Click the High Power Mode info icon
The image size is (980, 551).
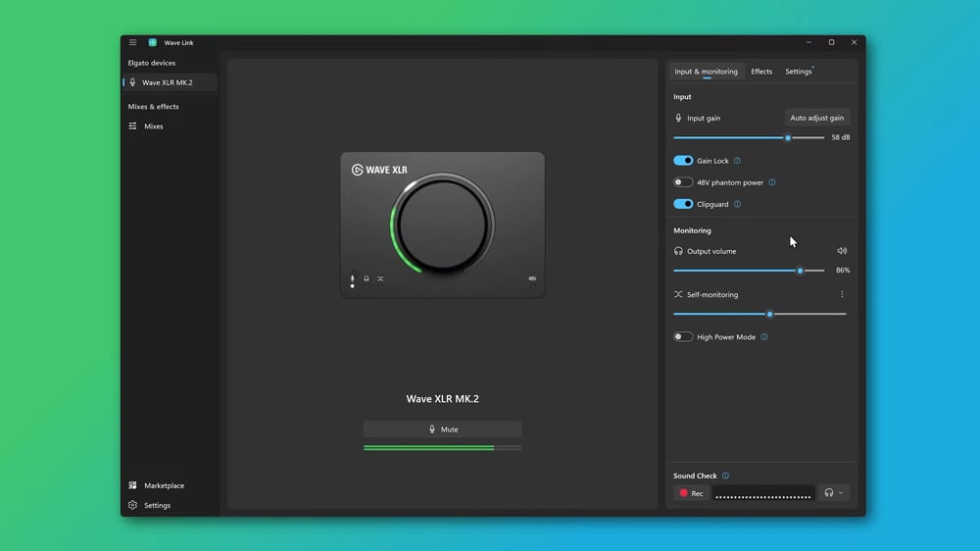click(x=764, y=337)
